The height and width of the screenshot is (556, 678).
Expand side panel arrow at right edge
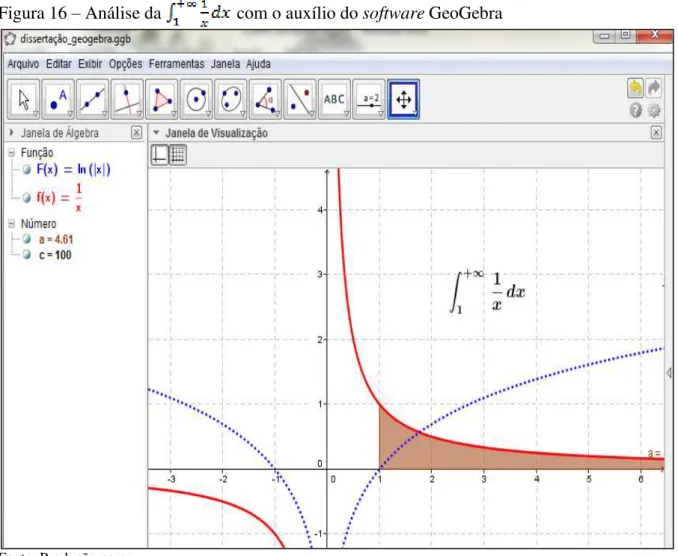point(669,373)
